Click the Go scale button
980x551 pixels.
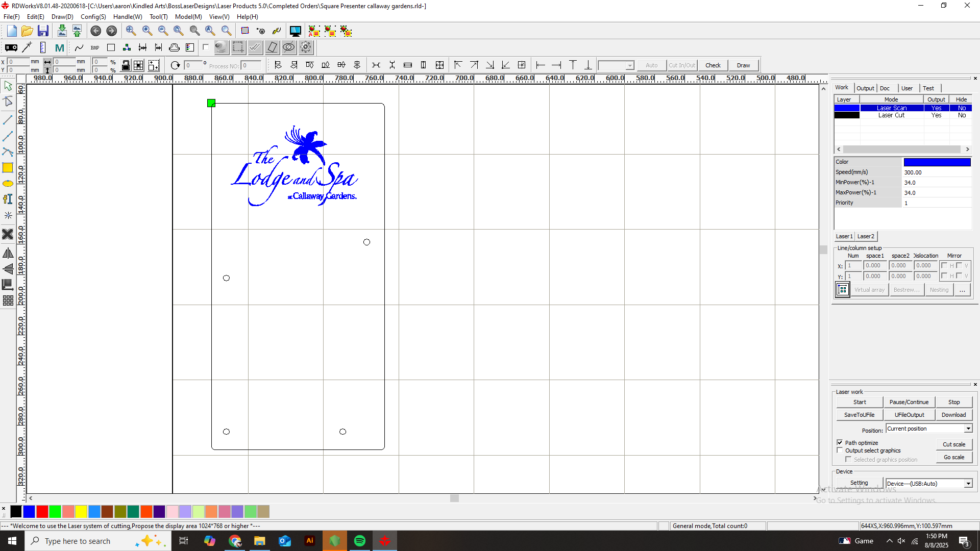coord(954,457)
